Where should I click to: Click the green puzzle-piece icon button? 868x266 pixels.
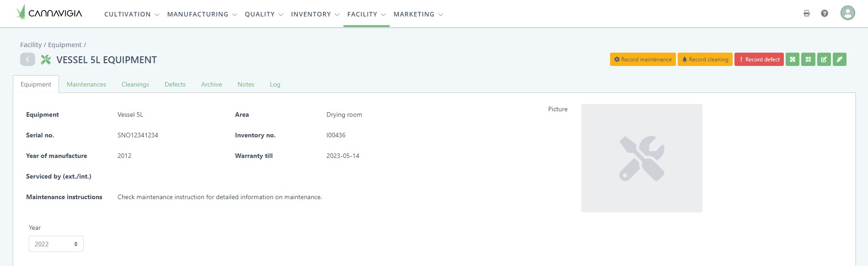[793, 60]
